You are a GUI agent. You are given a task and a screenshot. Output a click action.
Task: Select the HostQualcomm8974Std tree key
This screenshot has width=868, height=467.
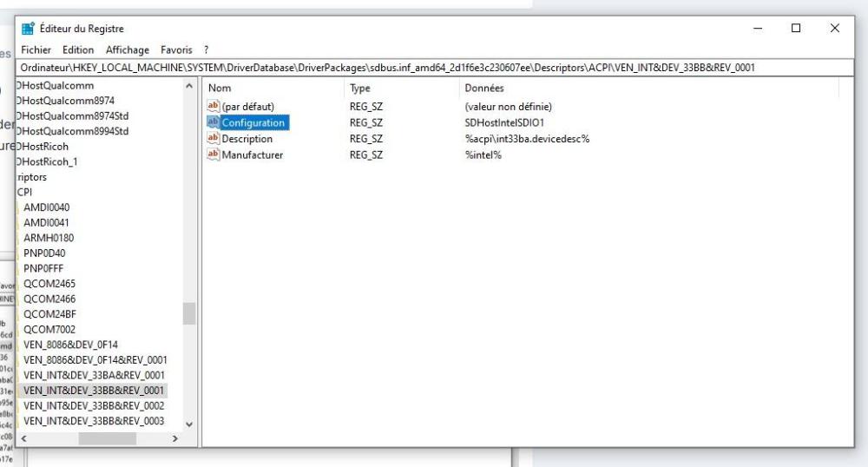tap(73, 115)
